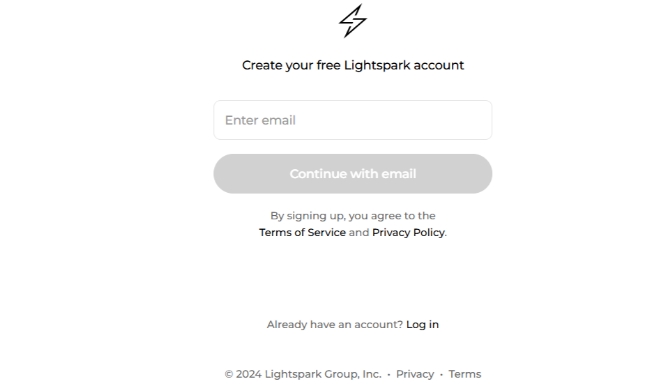Open the Terms of Service link
Screen dimensions: 652x386
(x=302, y=232)
